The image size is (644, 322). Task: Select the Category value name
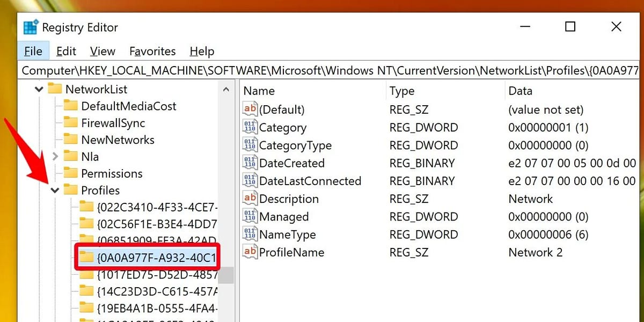click(283, 128)
